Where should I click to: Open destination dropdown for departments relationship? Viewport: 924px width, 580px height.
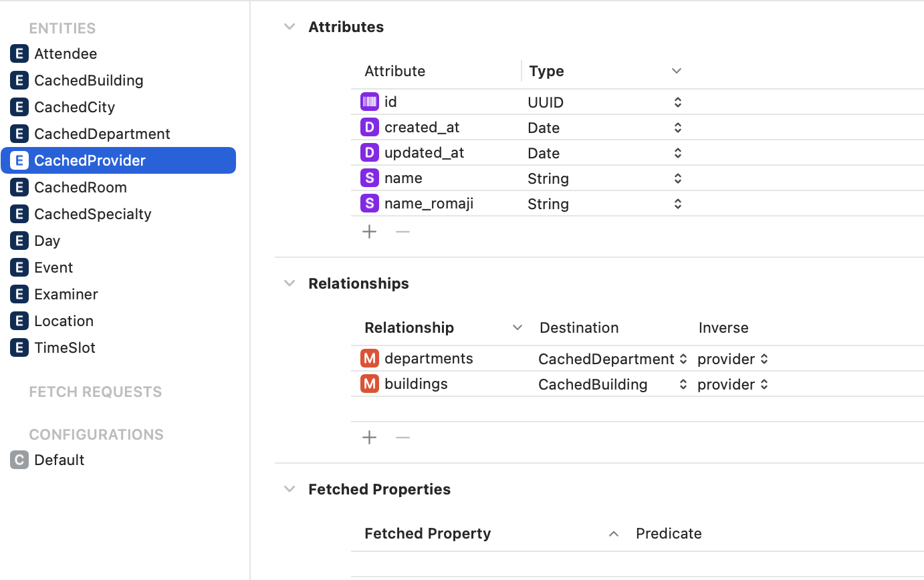click(683, 359)
